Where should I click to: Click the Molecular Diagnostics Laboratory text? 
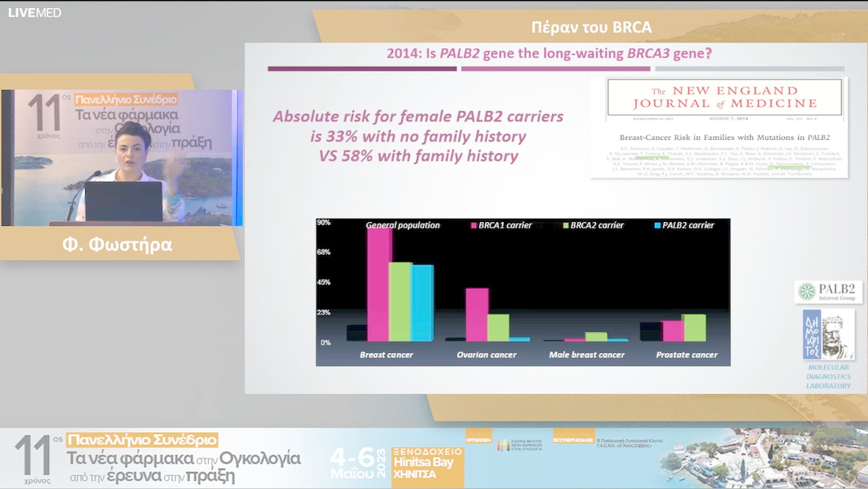tap(828, 376)
